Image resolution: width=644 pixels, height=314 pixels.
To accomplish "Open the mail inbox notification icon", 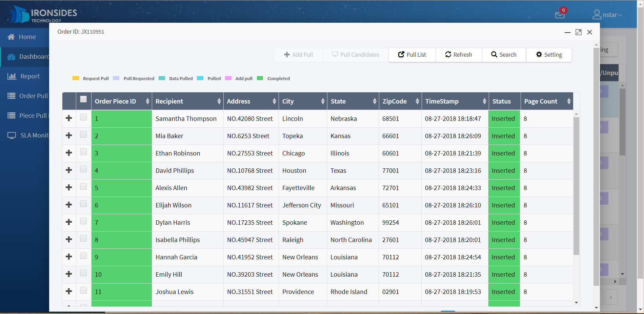I will click(x=560, y=15).
